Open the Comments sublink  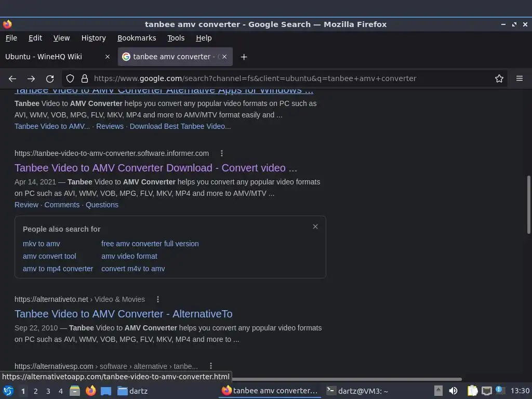pos(62,205)
